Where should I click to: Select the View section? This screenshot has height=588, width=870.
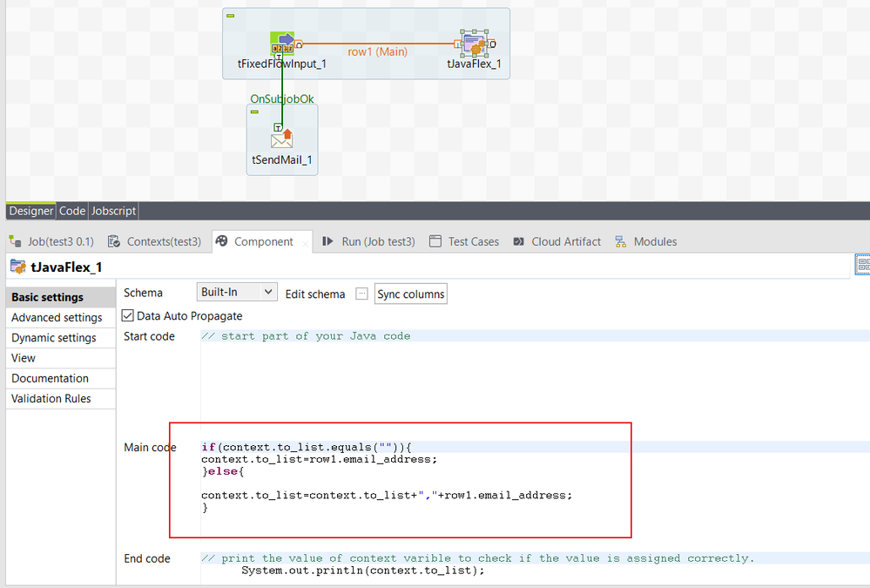60,358
